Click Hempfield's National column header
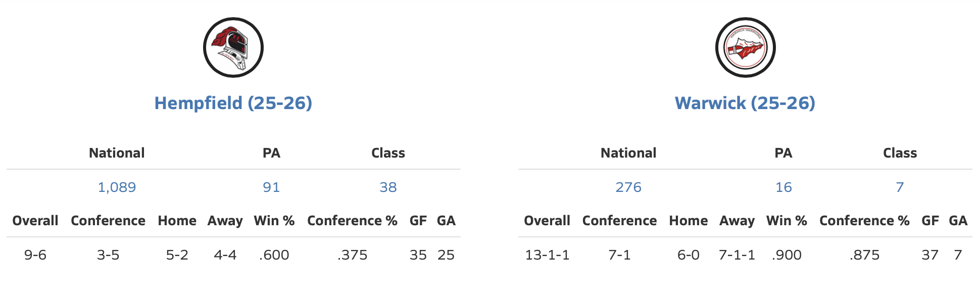 (117, 153)
